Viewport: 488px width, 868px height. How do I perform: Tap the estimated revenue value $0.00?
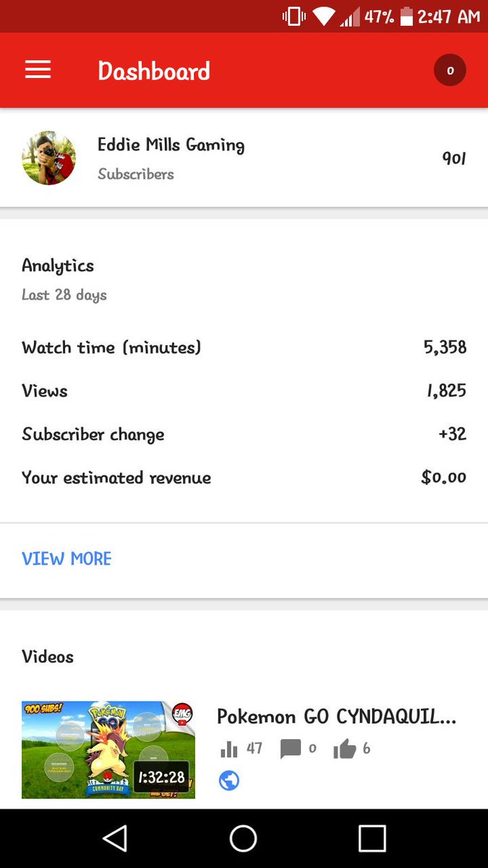coord(444,477)
